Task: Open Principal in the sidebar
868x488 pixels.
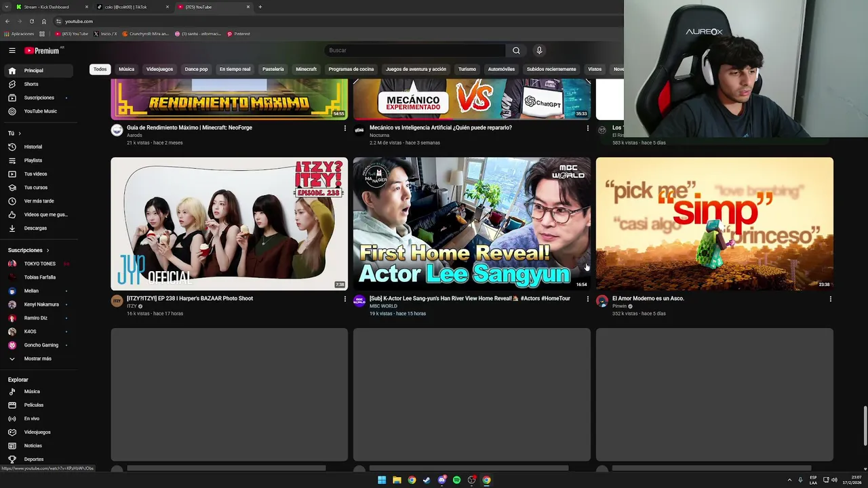Action: click(39, 70)
